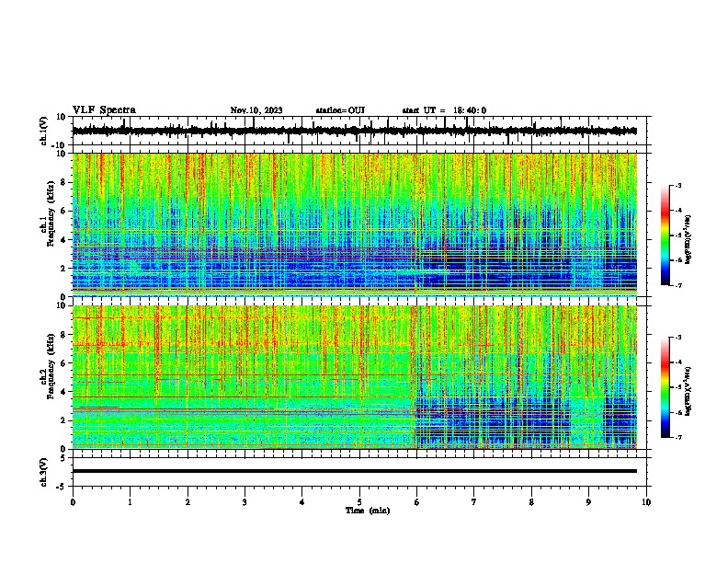This screenshot has width=728, height=563.
Task: Click the "5" tick on the time axis
Action: (359, 502)
